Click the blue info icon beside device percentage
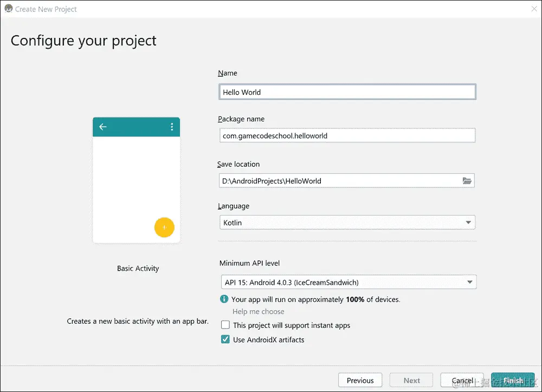 pyautogui.click(x=224, y=299)
